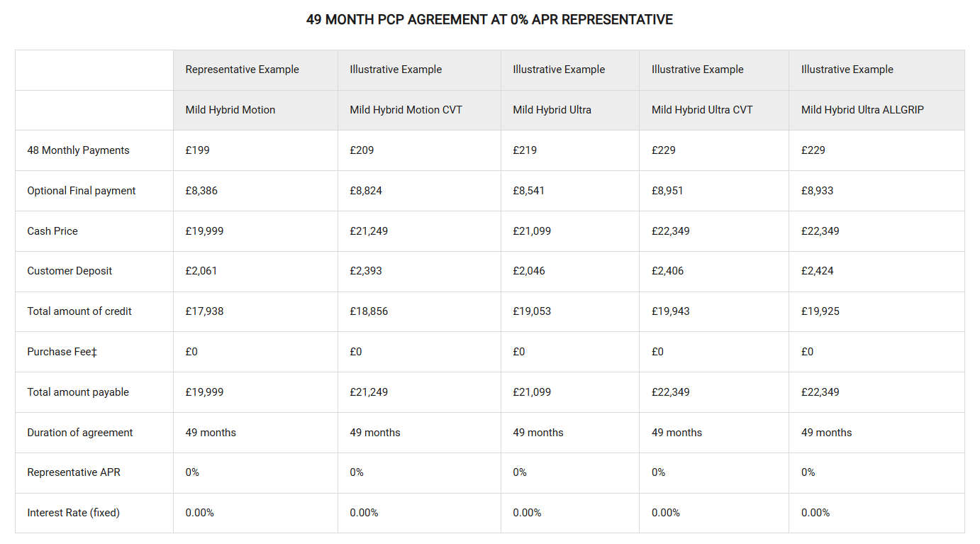Click the Mild Hybrid Motion CVT header
The width and height of the screenshot is (980, 544).
[406, 110]
